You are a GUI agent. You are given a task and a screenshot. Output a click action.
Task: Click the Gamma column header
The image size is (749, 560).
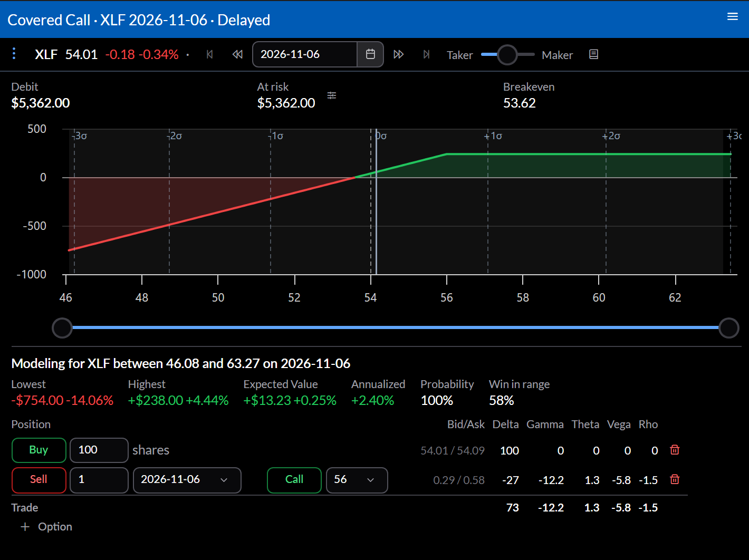[x=545, y=424]
